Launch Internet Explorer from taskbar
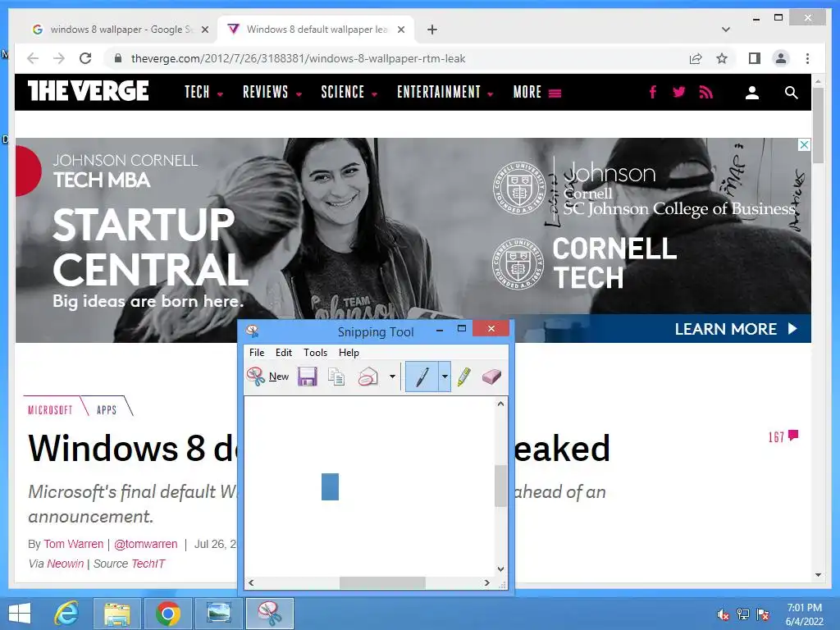The image size is (840, 630). (x=67, y=614)
